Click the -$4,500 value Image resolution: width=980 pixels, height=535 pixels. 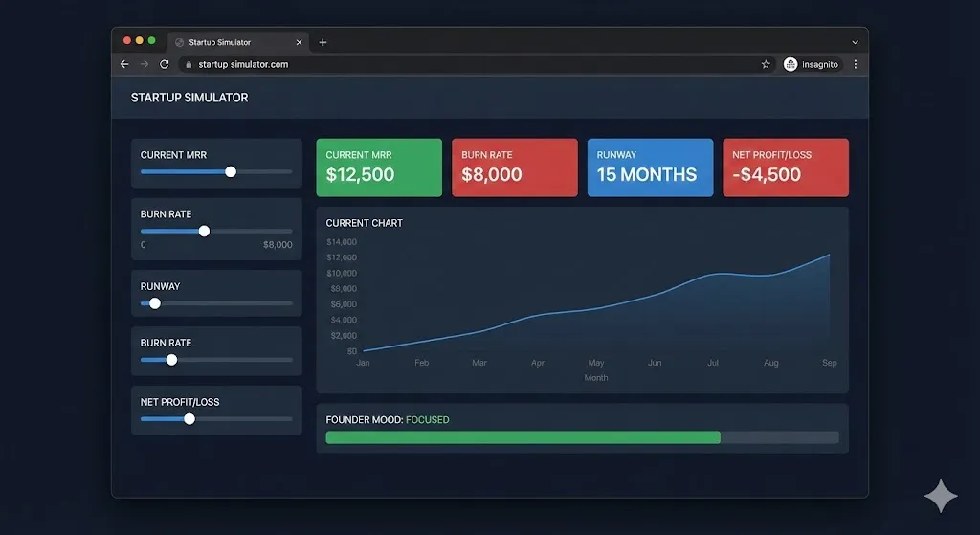tap(767, 174)
